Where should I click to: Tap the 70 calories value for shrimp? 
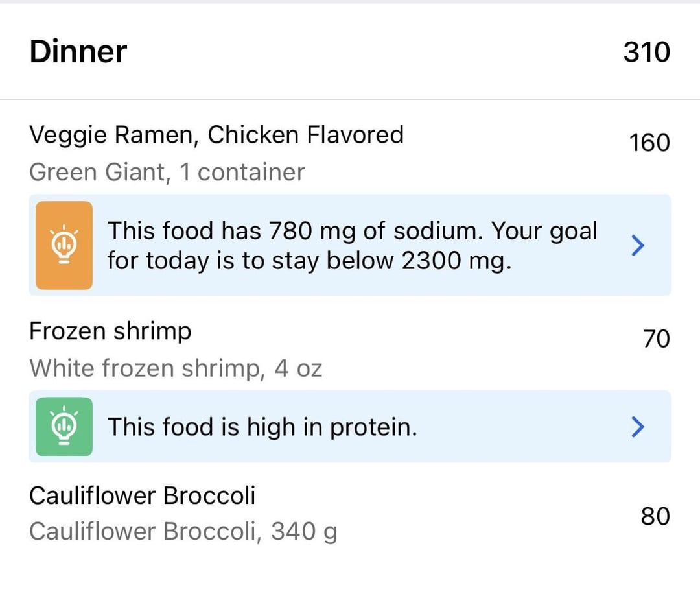[x=656, y=339]
